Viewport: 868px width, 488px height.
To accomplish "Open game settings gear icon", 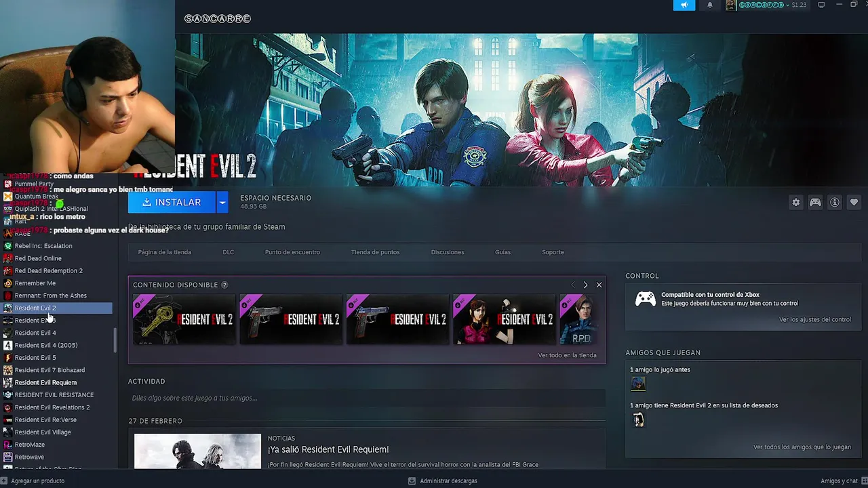I will pos(796,202).
